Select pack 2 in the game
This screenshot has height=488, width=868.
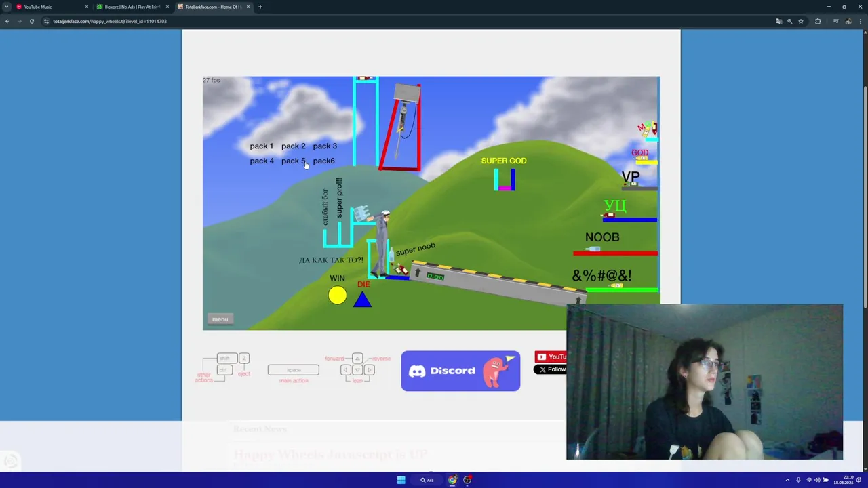[x=293, y=146]
